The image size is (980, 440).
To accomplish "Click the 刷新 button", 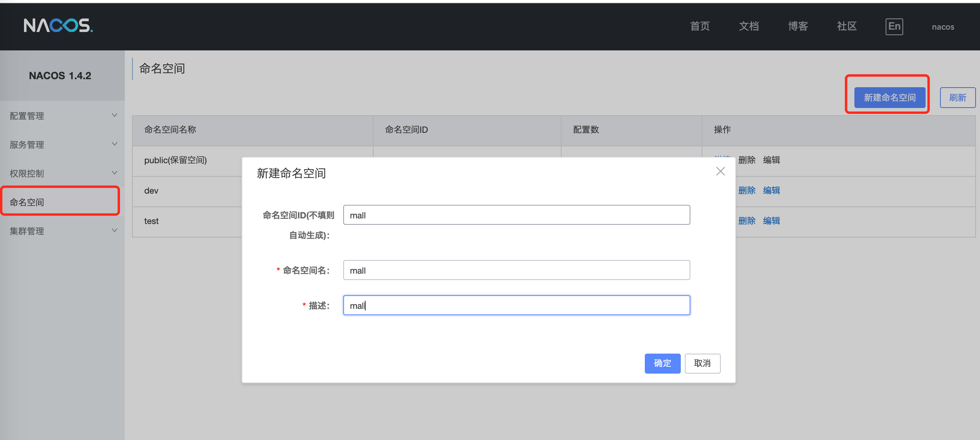I will tap(958, 97).
